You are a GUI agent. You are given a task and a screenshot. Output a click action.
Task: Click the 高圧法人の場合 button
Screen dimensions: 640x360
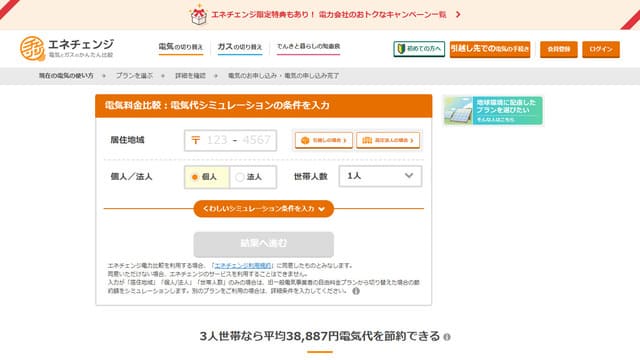pyautogui.click(x=388, y=140)
